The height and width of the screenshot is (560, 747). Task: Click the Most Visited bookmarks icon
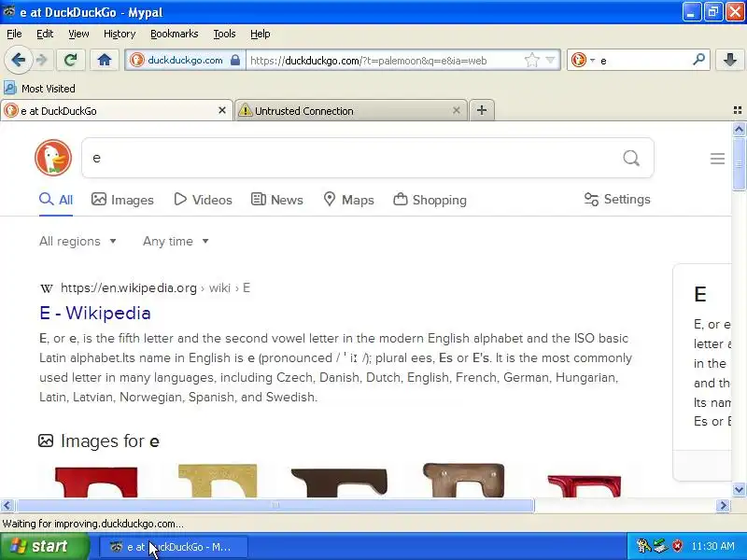(x=10, y=88)
